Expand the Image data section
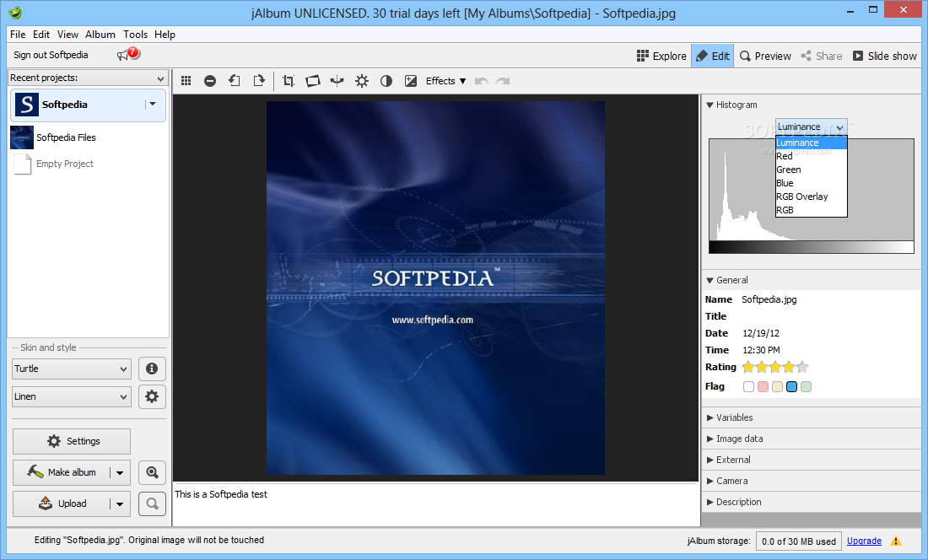 click(709, 439)
